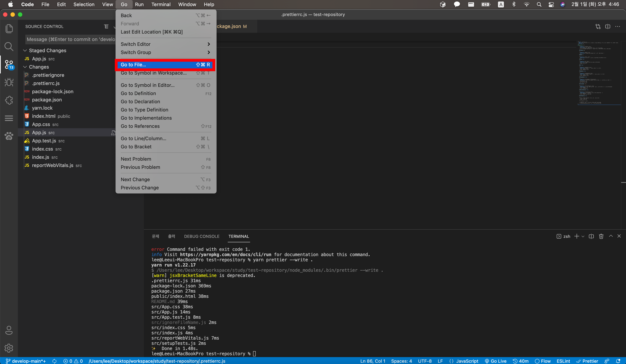Click the Accounts icon in the activity bar
The width and height of the screenshot is (626, 364).
pyautogui.click(x=9, y=330)
